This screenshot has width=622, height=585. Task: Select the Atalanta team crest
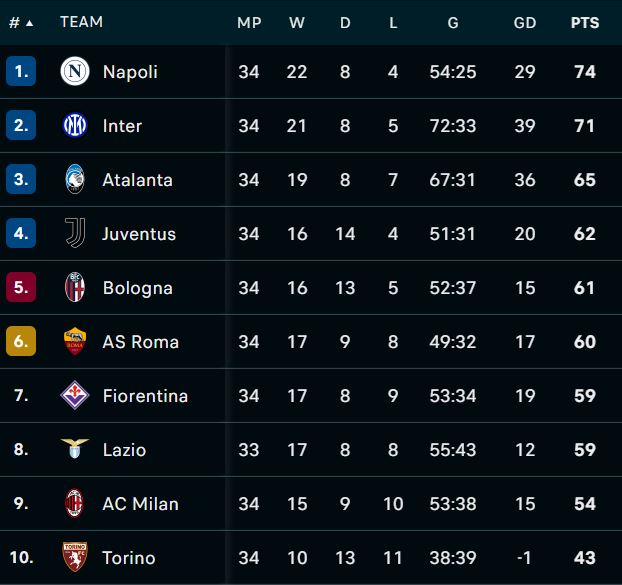tap(75, 179)
